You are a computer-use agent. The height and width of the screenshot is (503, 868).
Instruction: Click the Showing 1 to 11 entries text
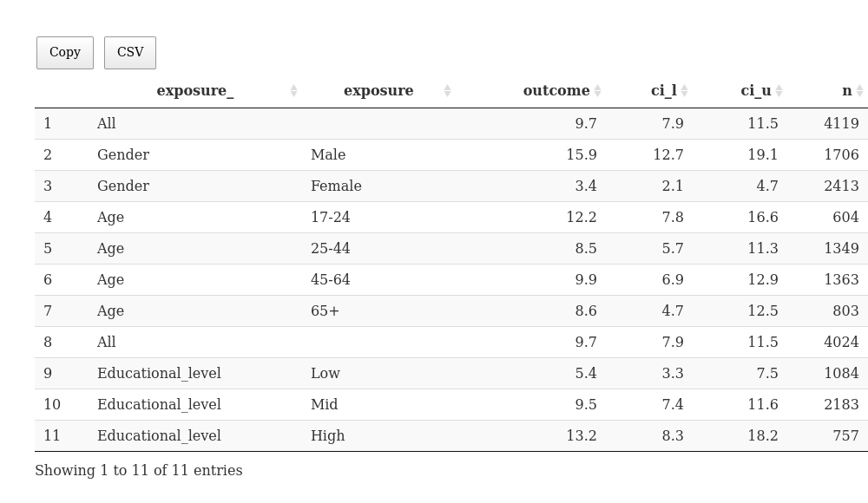coord(138,470)
